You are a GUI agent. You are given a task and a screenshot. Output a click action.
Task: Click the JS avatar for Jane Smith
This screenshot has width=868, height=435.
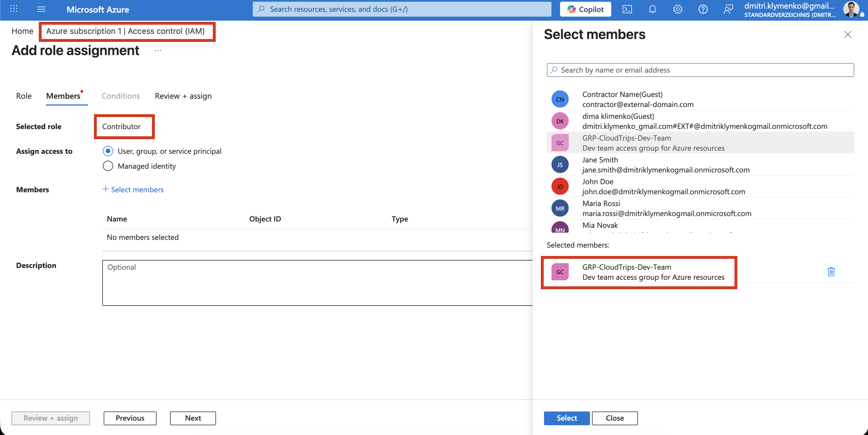(560, 165)
